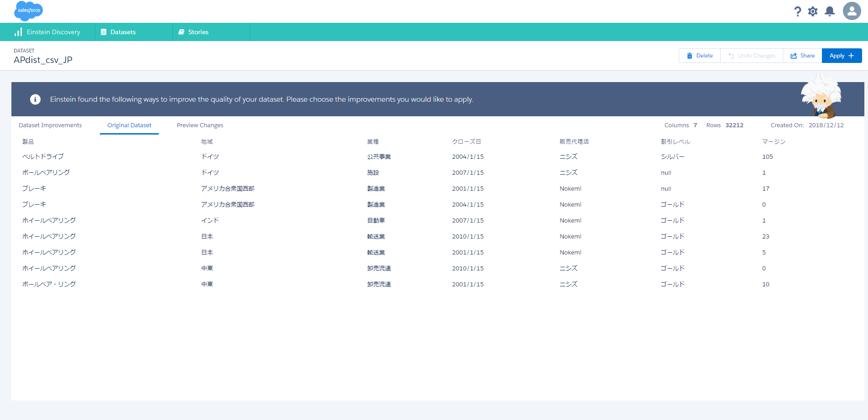Switch to the Dataset Improvements tab
The image size is (868, 420).
50,125
